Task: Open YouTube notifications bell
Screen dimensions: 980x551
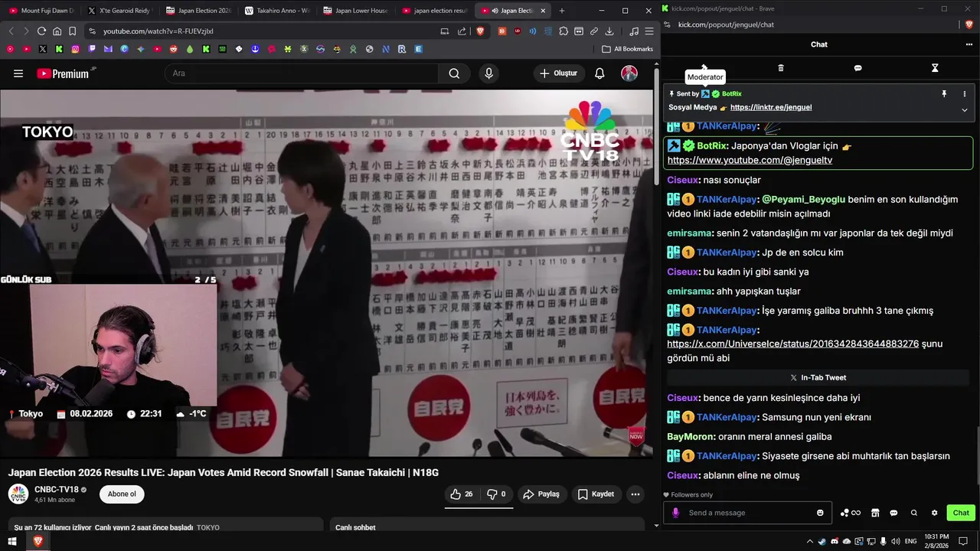Action: click(599, 73)
